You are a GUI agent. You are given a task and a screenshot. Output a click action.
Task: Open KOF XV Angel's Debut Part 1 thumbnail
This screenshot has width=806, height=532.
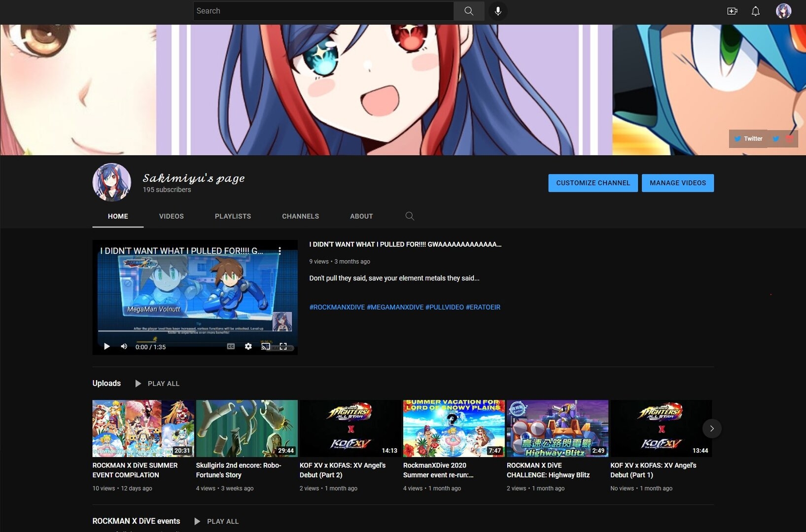tap(661, 429)
